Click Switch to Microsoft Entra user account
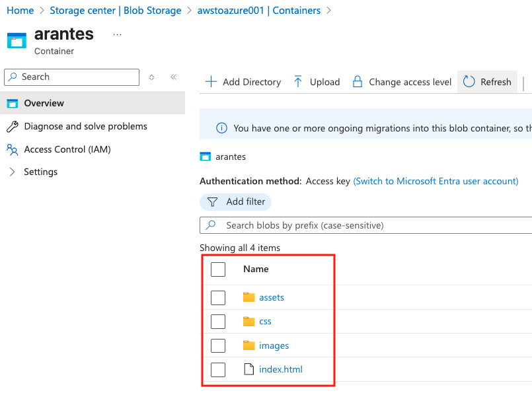 pos(436,181)
